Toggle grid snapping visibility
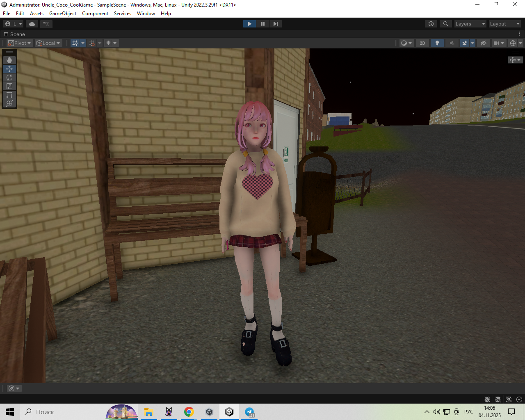525x420 pixels. (x=75, y=43)
